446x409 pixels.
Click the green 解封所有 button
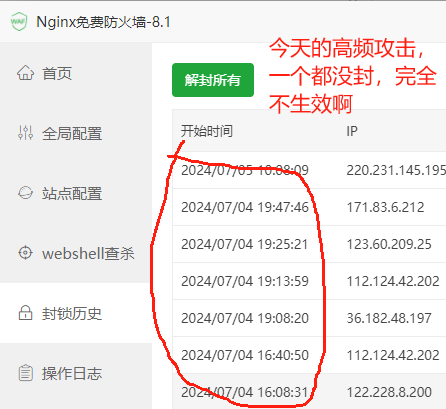[213, 80]
